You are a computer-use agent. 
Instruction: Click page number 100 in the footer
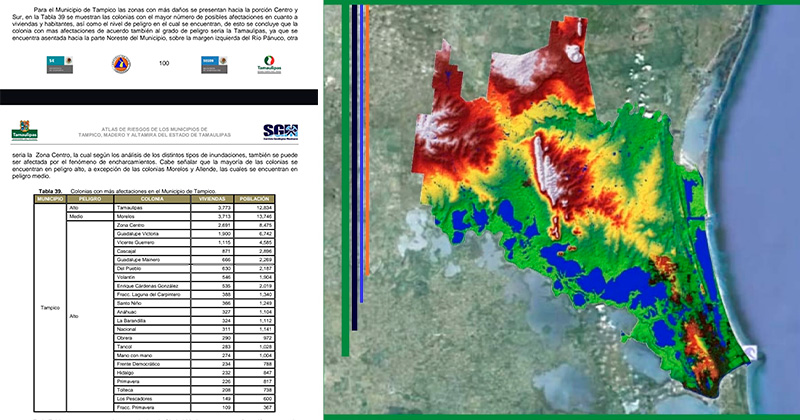click(164, 64)
